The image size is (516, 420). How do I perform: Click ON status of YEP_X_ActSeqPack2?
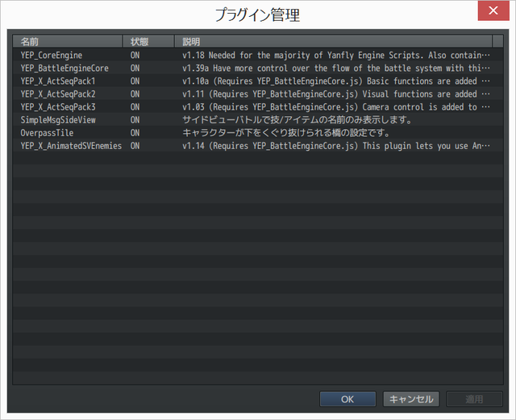tap(135, 94)
